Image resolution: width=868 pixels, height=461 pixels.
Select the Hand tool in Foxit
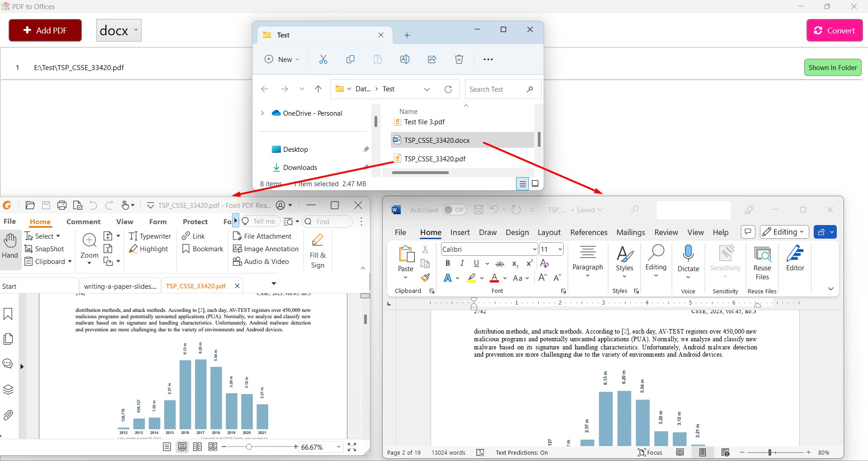pyautogui.click(x=10, y=246)
